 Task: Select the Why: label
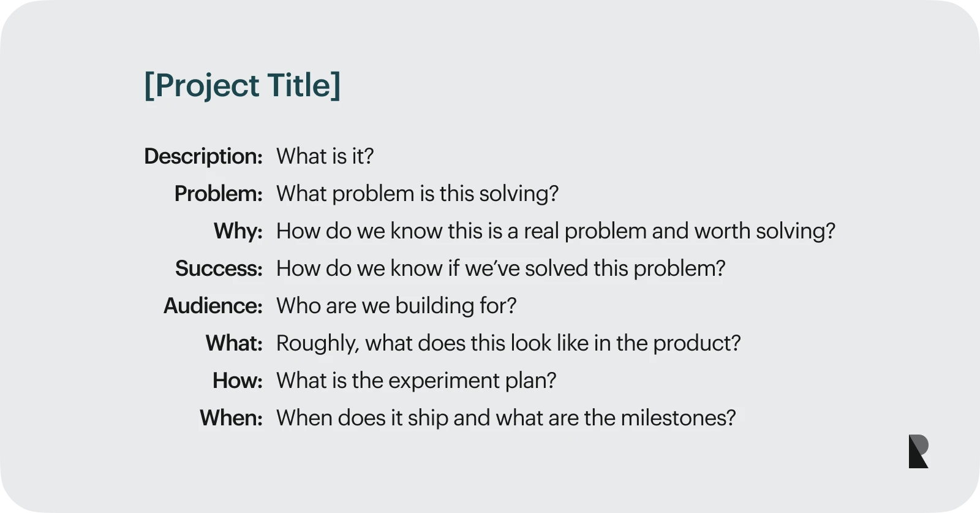(238, 231)
